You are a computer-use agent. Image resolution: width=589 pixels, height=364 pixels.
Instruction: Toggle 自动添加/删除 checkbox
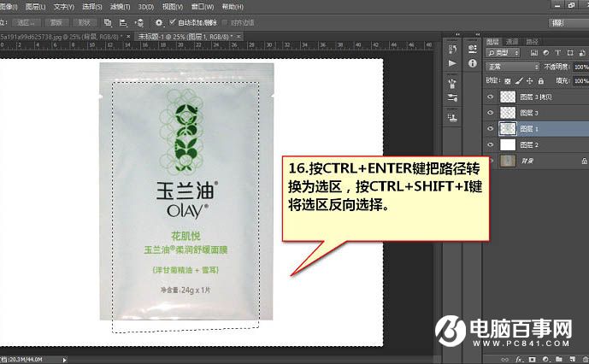(173, 22)
